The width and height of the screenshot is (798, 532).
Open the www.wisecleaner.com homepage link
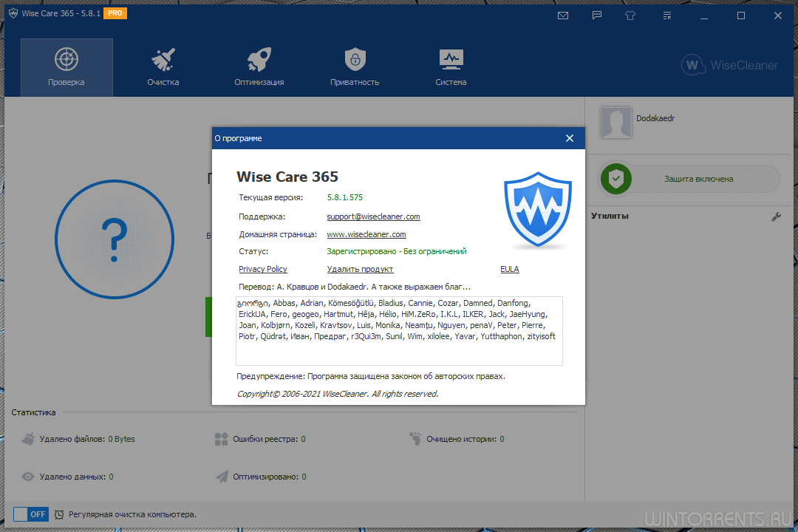[366, 235]
